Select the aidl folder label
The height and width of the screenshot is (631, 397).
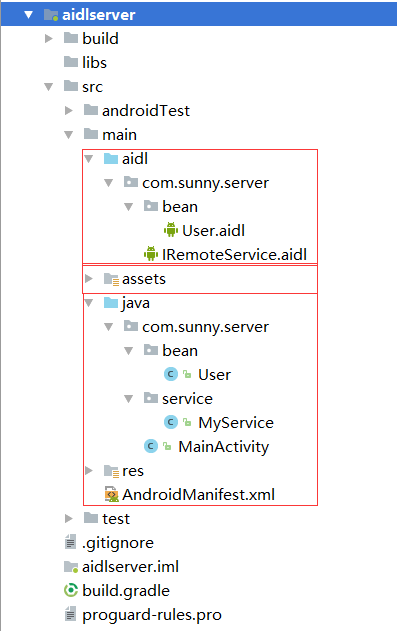[x=135, y=159]
